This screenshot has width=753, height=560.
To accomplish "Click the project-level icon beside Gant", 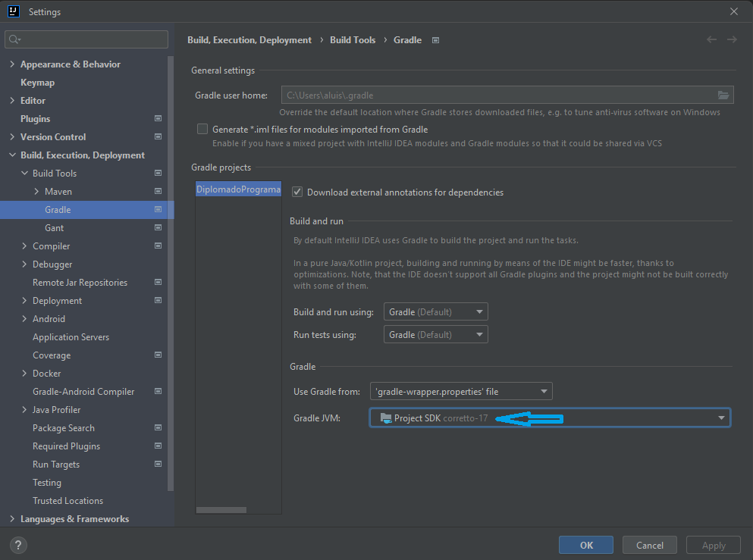I will tap(158, 228).
